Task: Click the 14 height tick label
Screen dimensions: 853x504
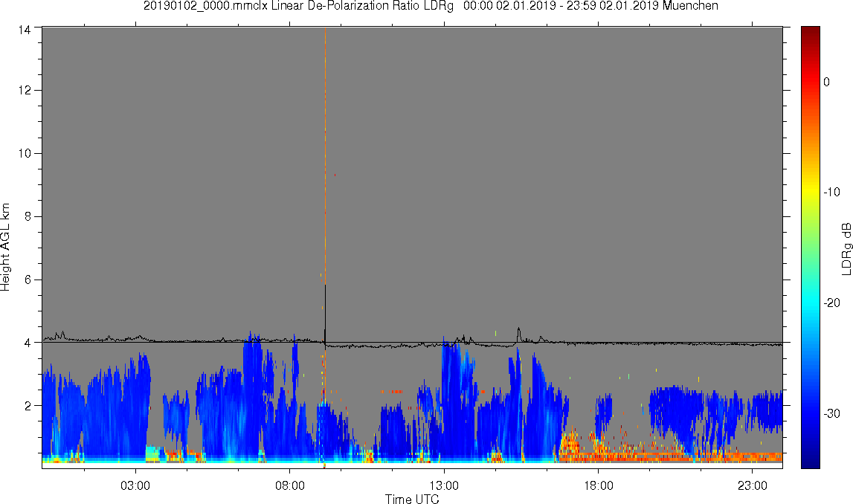Action: click(x=24, y=30)
